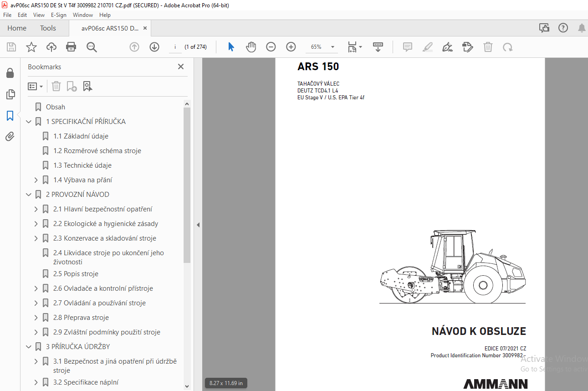Open the bookmark options menu
The width and height of the screenshot is (588, 391).
tap(35, 86)
